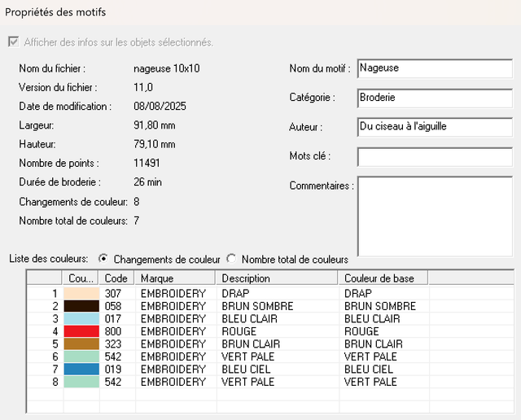521x420 pixels.
Task: Click the 'Couleur de base' column header
Action: (383, 278)
